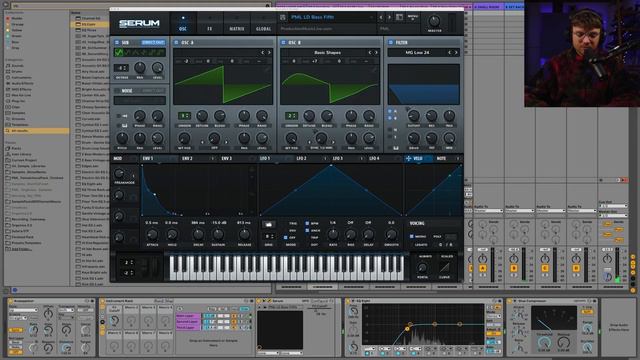
Task: Open the noise sample selector dropdown
Action: (140, 100)
